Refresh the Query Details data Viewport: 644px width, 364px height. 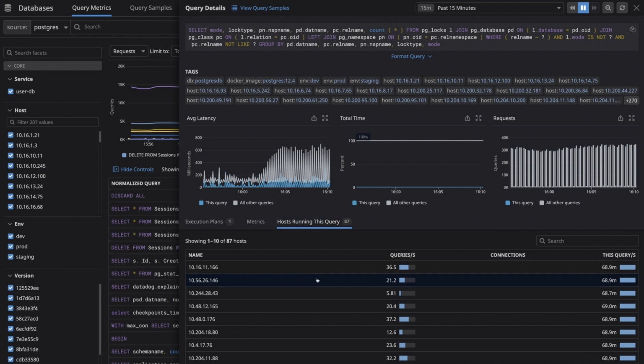pyautogui.click(x=622, y=8)
